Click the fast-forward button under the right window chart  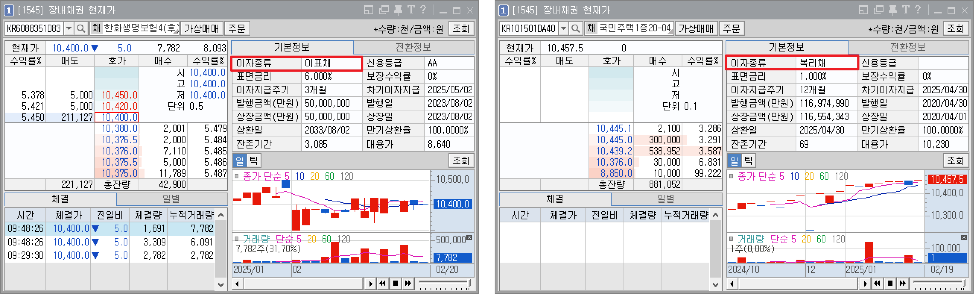coord(903,283)
